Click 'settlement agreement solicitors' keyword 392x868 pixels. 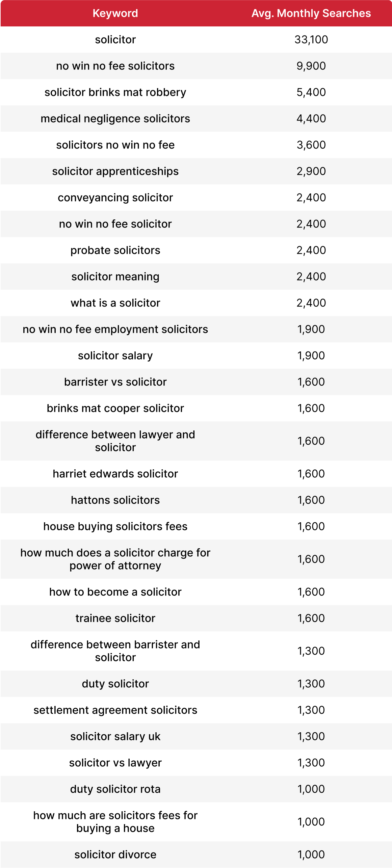tap(115, 710)
